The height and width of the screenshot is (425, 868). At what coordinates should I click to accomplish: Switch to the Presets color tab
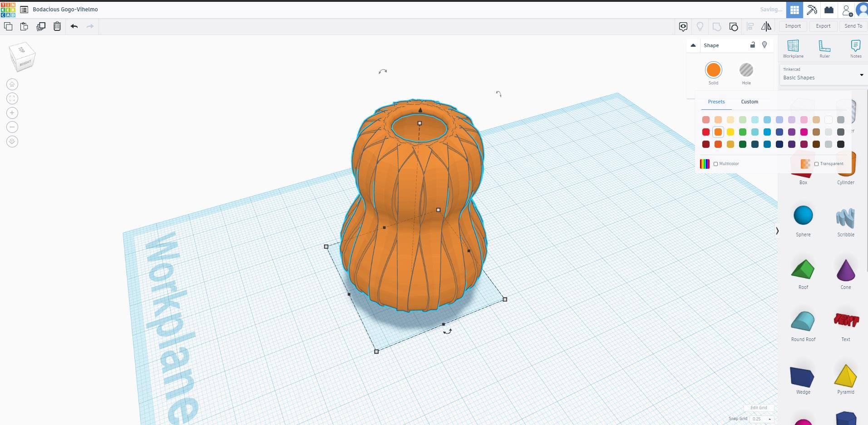pyautogui.click(x=716, y=102)
